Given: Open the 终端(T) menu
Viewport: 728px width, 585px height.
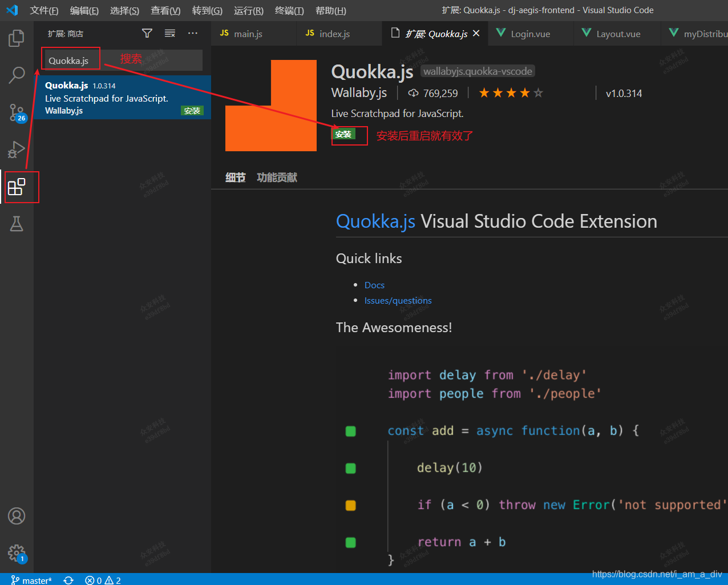Looking at the screenshot, I should pyautogui.click(x=289, y=10).
